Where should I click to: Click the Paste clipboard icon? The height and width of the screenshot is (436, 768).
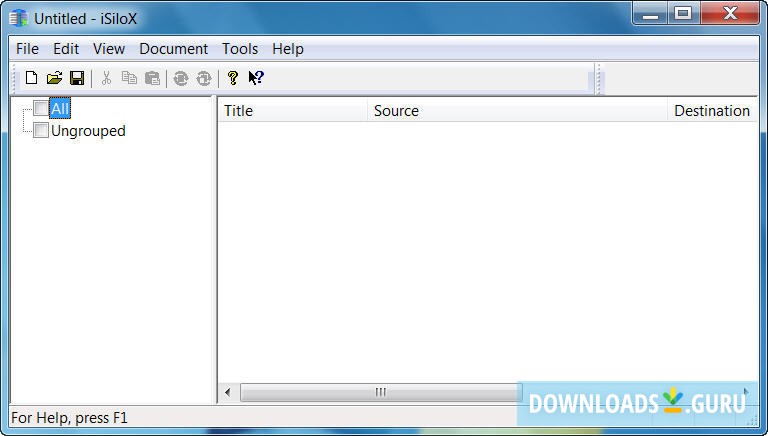(152, 78)
